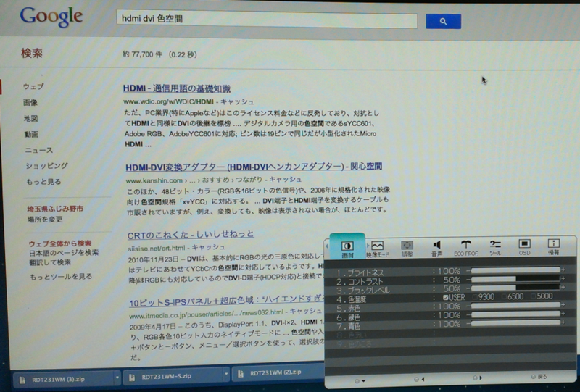Click ウェブ全体から検索 sidebar text
This screenshot has height=392, width=580.
pos(60,243)
